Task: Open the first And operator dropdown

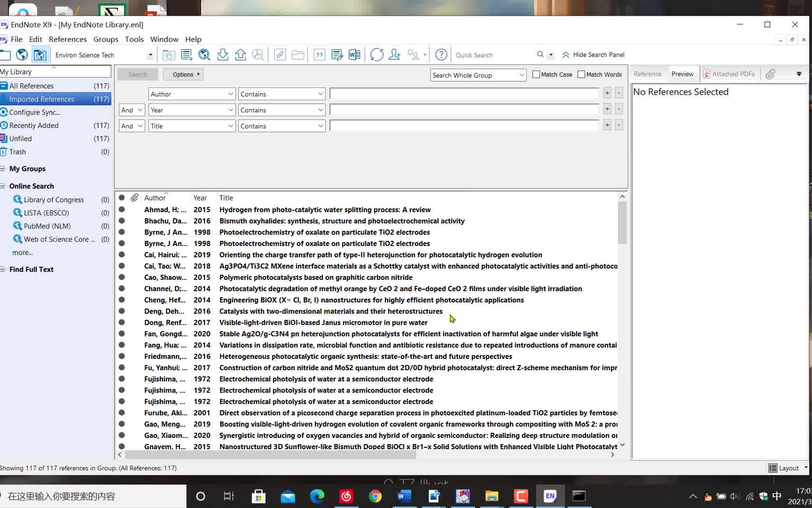Action: coord(132,110)
